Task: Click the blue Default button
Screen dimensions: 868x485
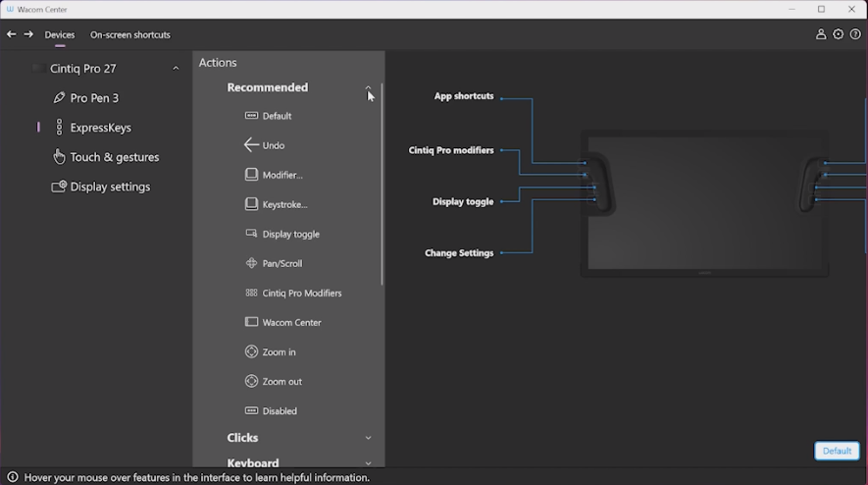Action: (x=837, y=451)
